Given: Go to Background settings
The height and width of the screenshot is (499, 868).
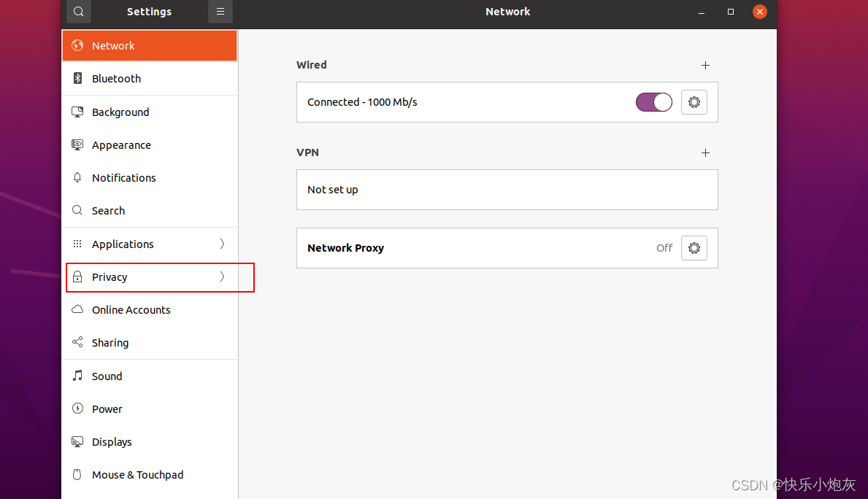Looking at the screenshot, I should coord(150,112).
